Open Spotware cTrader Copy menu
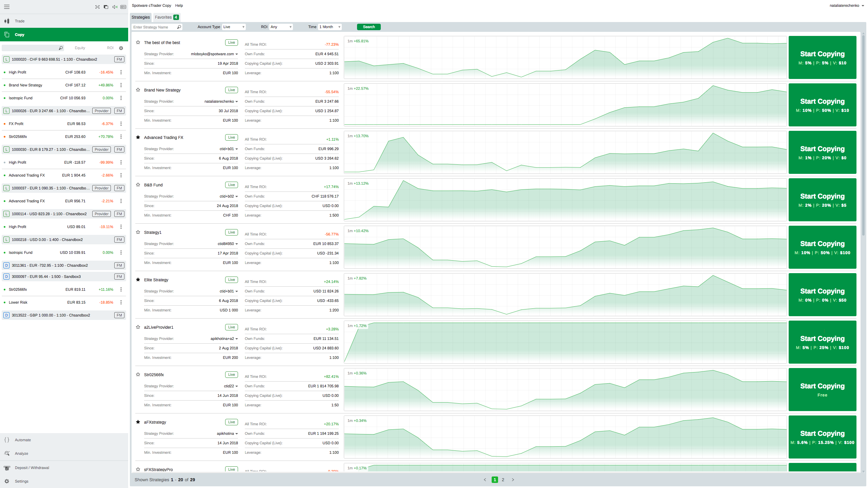 coord(152,5)
